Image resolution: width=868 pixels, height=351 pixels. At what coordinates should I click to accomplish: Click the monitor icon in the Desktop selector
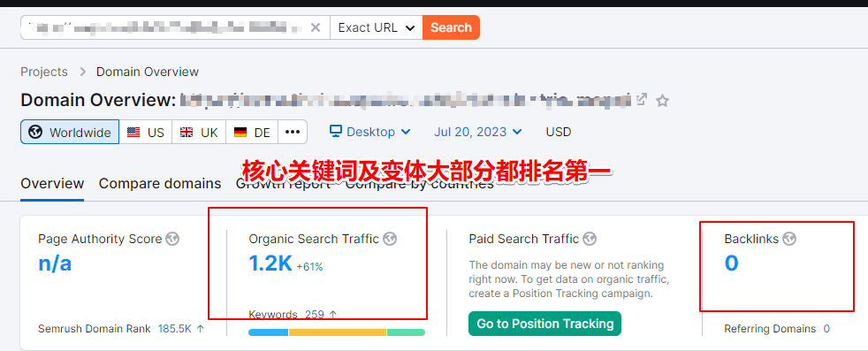[x=336, y=131]
